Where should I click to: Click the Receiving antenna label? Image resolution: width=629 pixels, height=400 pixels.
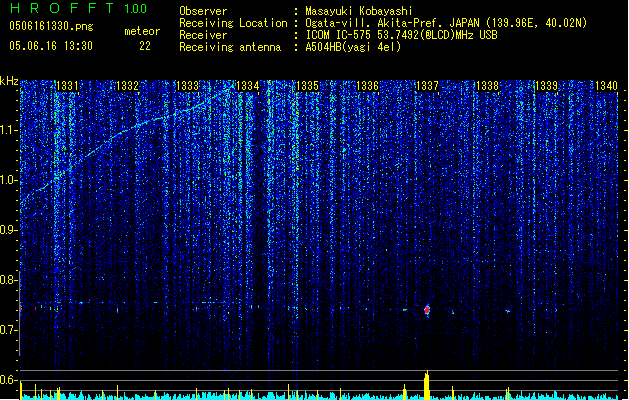coord(230,47)
